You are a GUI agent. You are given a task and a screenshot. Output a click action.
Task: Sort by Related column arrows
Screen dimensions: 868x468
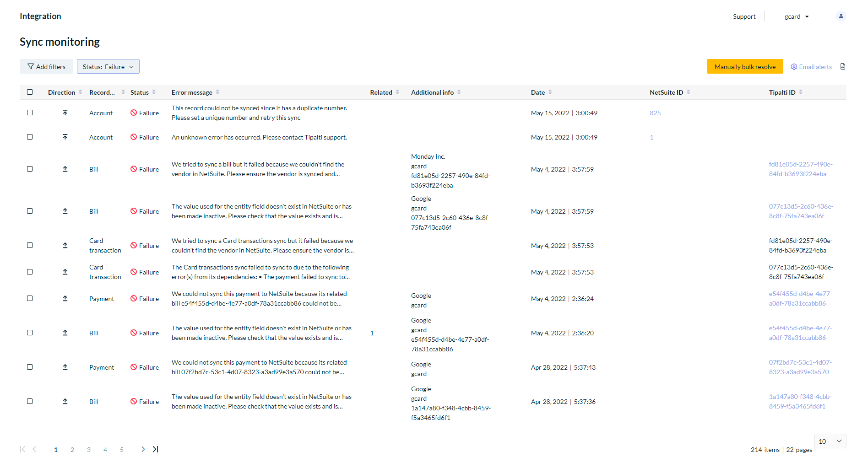pos(397,92)
